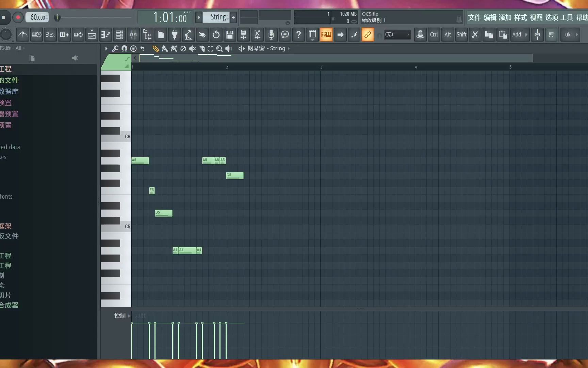Screen dimensions: 588x368
Task: Open the 添加 menu
Action: 505,18
